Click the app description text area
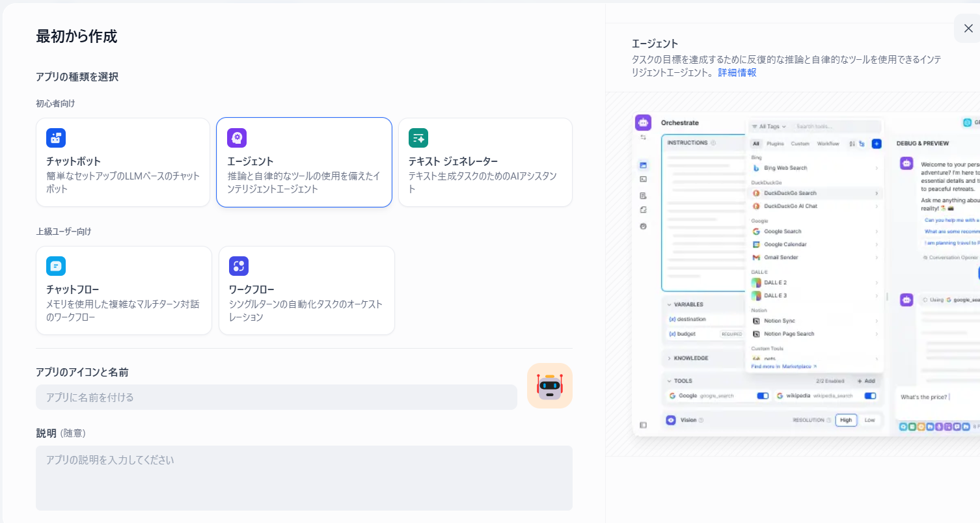The image size is (980, 523). [304, 478]
